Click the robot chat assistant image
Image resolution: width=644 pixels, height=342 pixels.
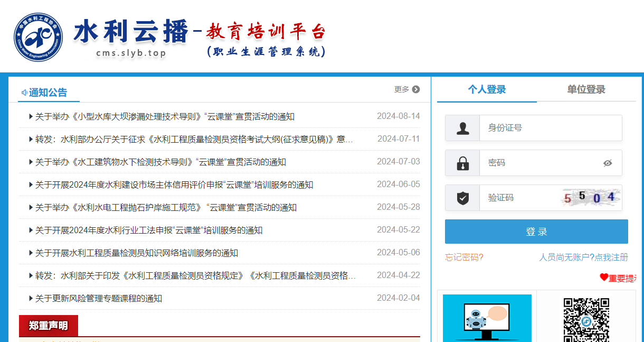[487, 318]
